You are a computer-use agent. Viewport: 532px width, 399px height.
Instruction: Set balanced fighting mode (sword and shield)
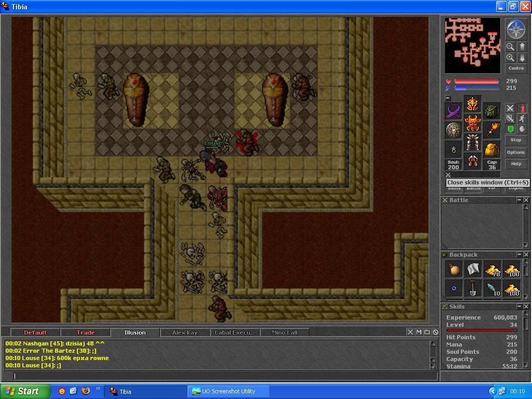click(510, 119)
